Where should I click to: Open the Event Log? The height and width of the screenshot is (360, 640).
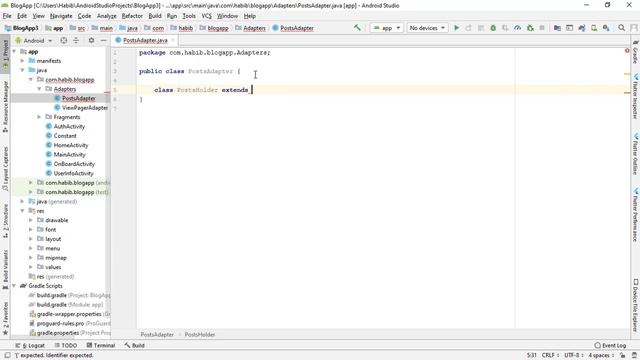[x=610, y=345]
